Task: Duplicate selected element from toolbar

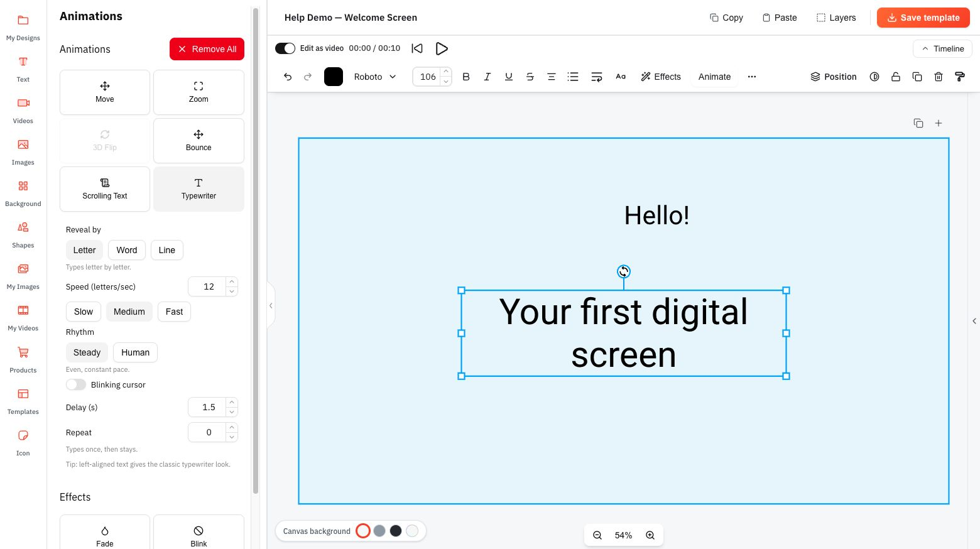Action: point(917,77)
